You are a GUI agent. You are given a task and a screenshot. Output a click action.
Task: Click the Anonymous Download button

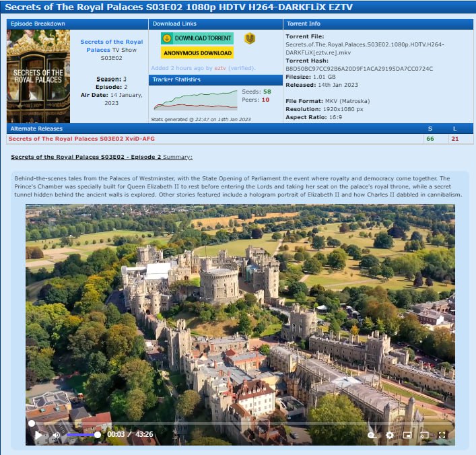(197, 53)
